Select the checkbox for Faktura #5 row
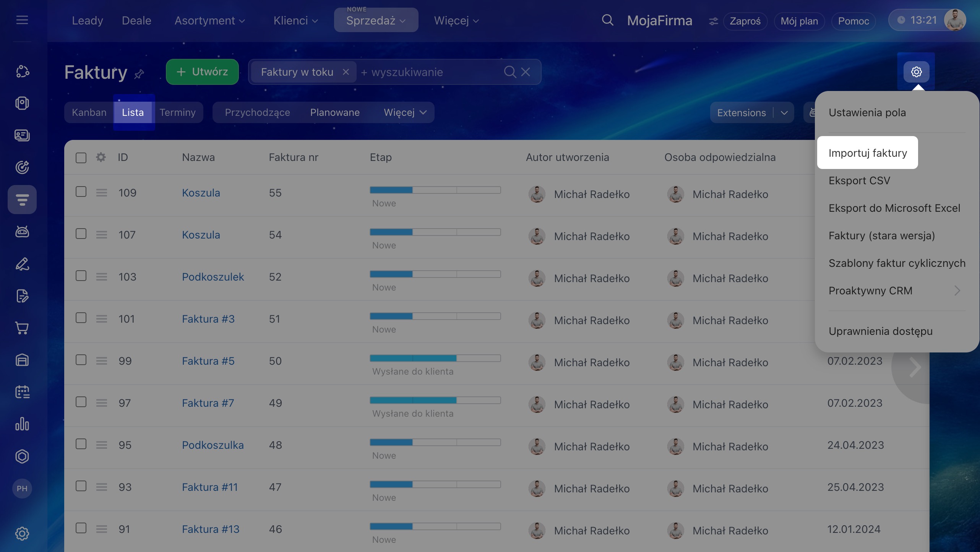980x552 pixels. coord(81,360)
